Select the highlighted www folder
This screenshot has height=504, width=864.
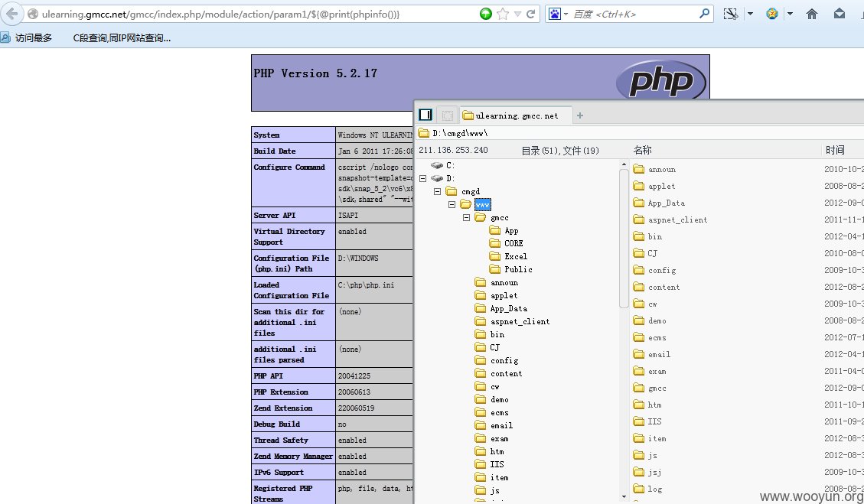(x=482, y=204)
